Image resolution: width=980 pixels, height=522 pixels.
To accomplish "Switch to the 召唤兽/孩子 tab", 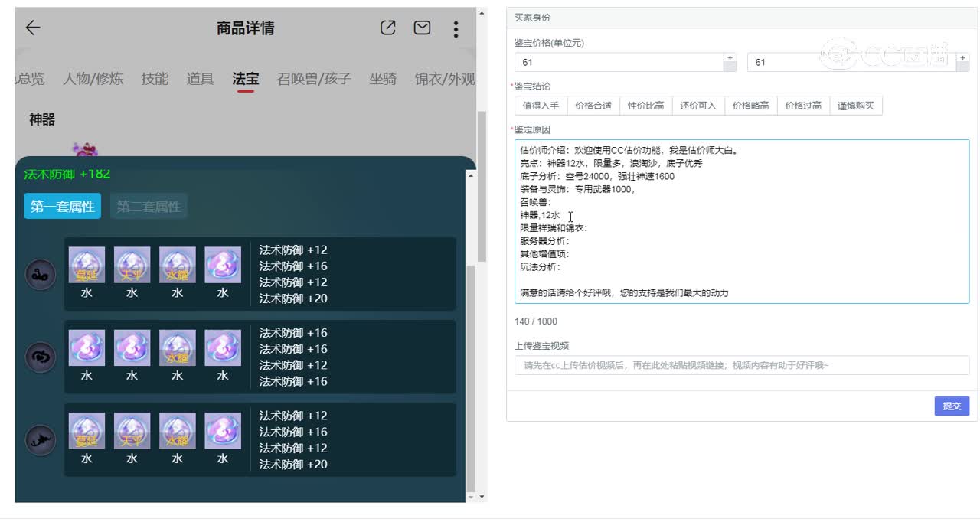I will point(314,79).
